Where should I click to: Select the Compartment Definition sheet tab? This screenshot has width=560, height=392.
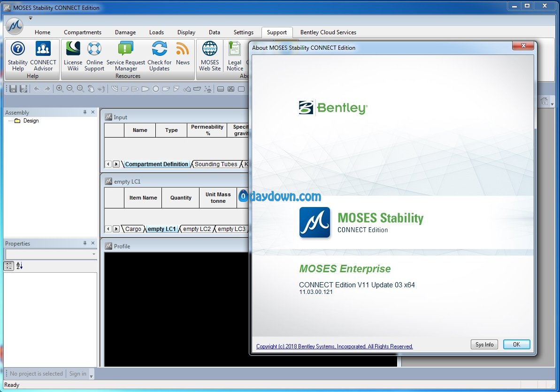click(156, 164)
